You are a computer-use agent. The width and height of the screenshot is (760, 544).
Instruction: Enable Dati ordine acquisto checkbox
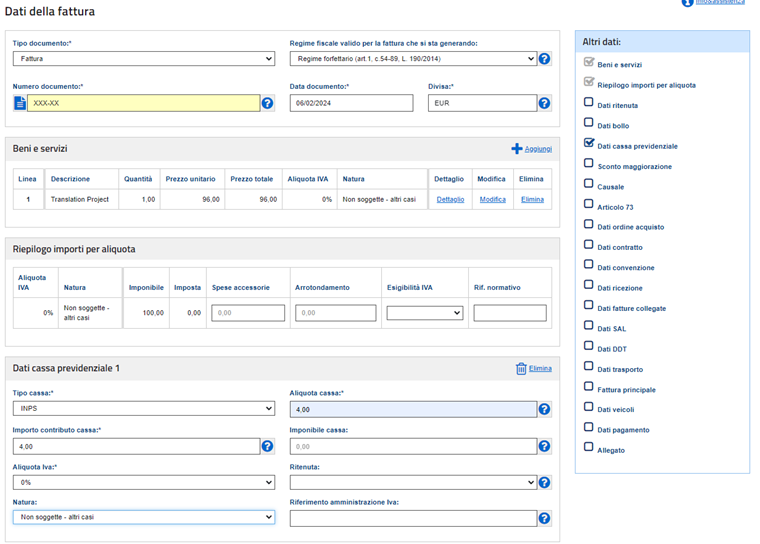click(588, 224)
